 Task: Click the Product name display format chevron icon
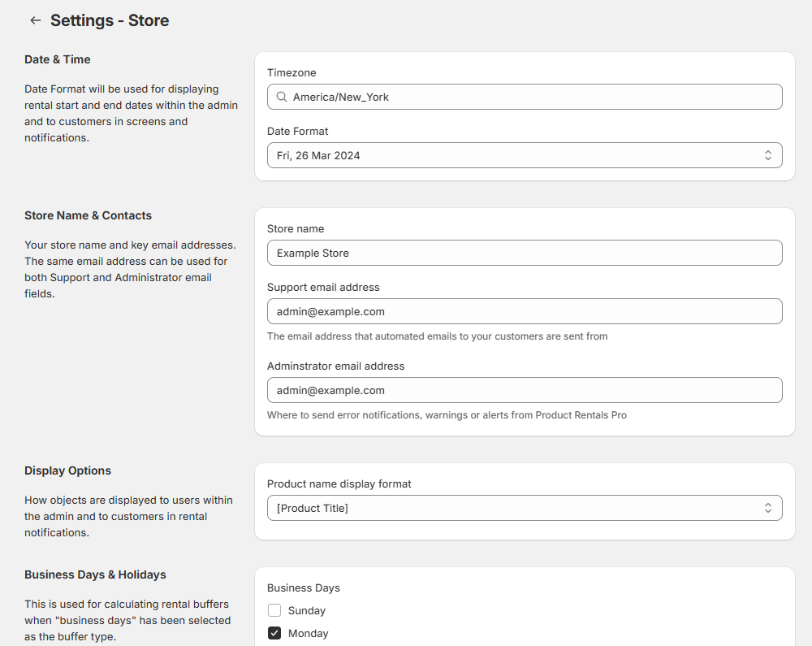click(767, 508)
